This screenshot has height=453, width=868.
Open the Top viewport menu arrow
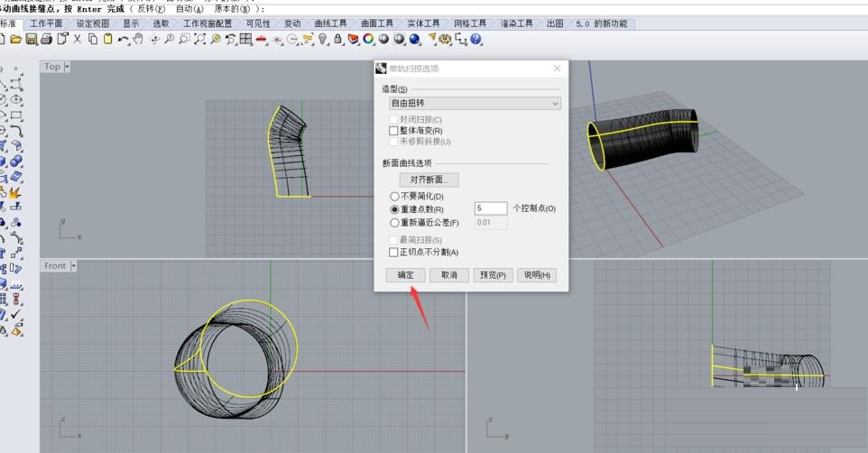click(x=67, y=67)
